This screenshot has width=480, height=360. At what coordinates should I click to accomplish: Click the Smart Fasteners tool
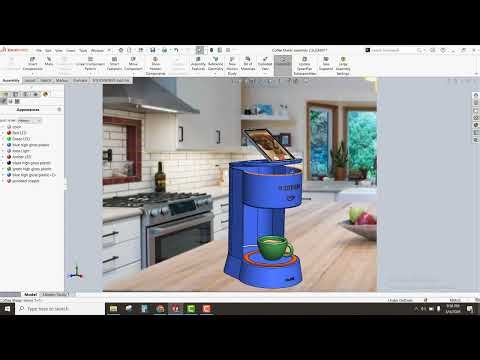pos(114,63)
